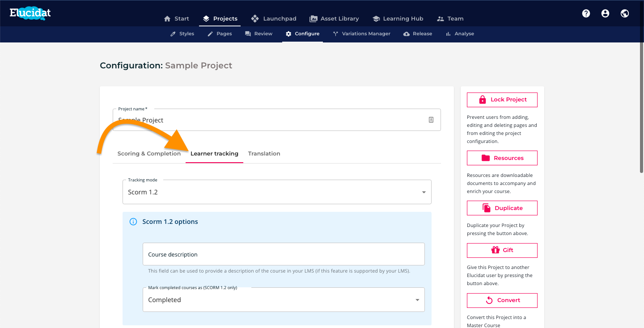Click the globe language icon

[x=625, y=13]
